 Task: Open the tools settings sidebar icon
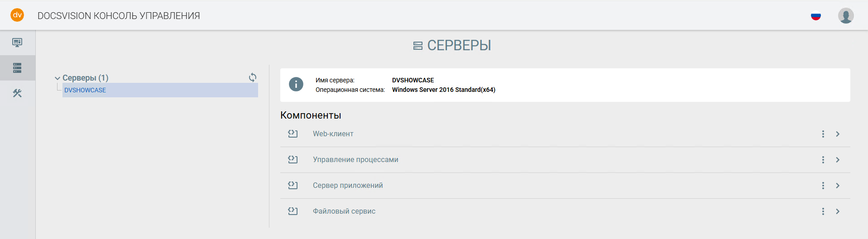[x=17, y=93]
